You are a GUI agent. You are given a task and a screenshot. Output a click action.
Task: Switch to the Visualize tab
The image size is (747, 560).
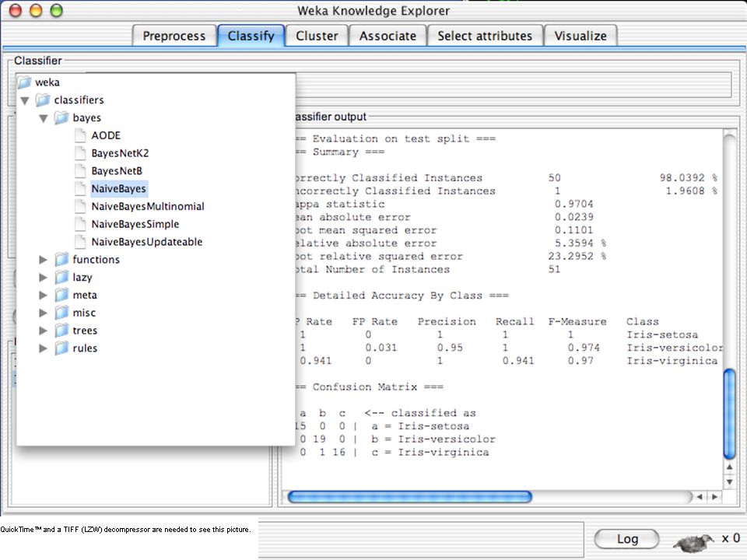(580, 36)
